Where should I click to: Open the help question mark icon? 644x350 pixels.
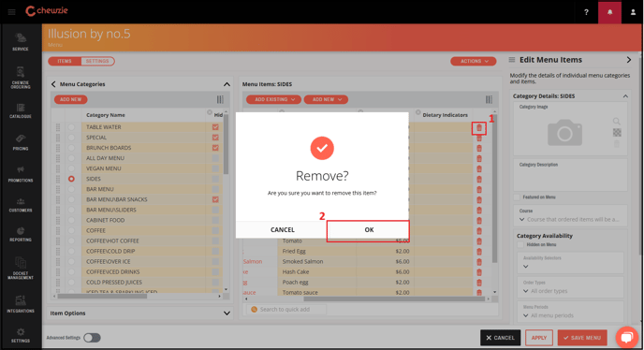click(586, 12)
